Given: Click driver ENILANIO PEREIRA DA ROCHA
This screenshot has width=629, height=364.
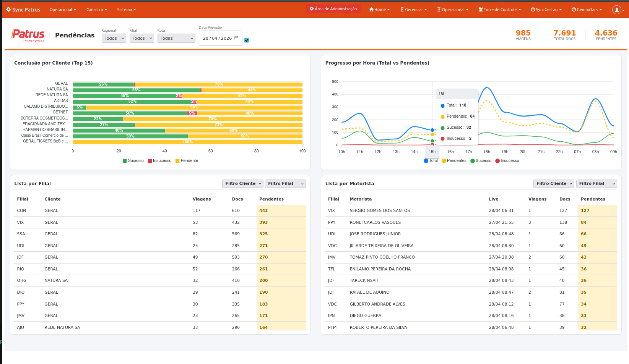Looking at the screenshot, I should (380, 269).
